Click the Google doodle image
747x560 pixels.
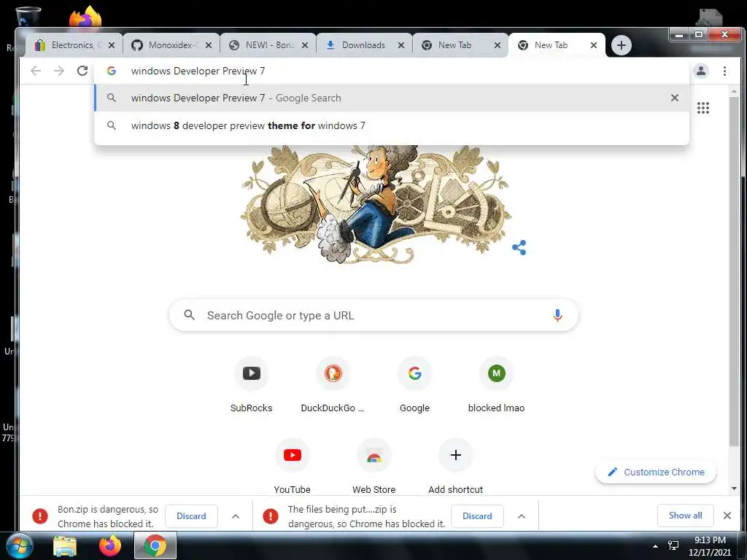[376, 204]
